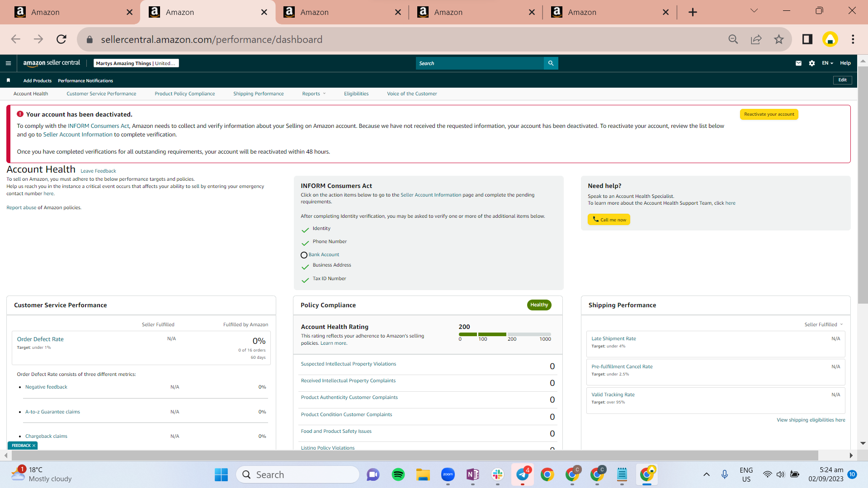Image resolution: width=868 pixels, height=488 pixels.
Task: Open the Martys Amazing Things account switcher
Action: point(136,63)
